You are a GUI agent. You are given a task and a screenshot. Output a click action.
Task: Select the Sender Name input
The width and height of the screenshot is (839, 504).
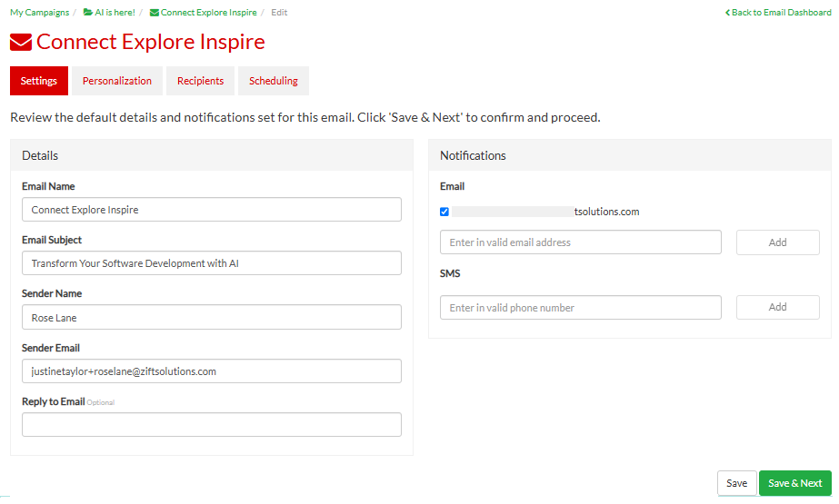(212, 318)
